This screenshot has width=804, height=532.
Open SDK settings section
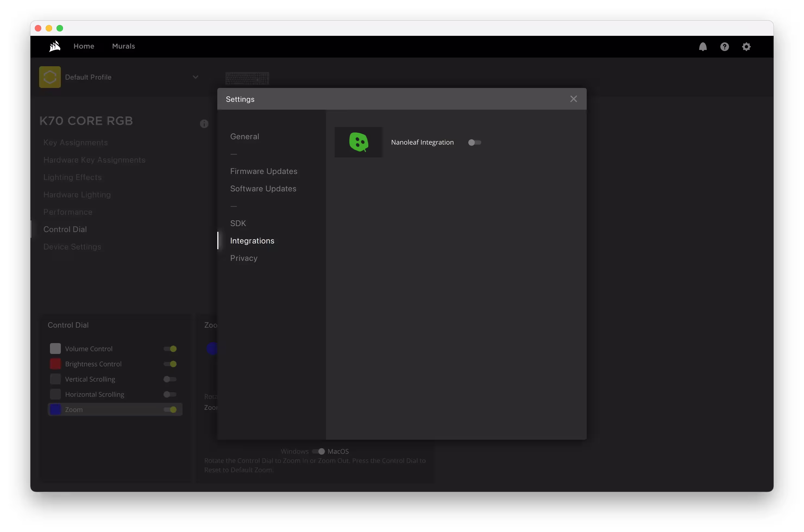pyautogui.click(x=238, y=223)
